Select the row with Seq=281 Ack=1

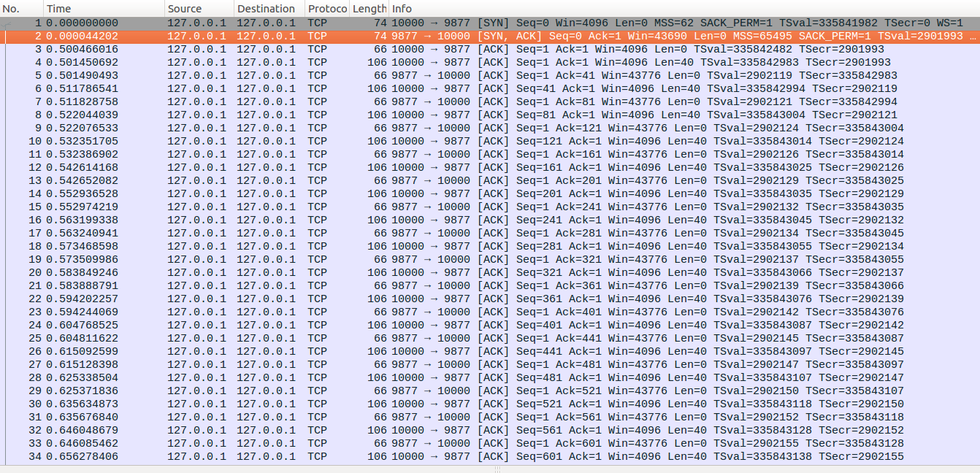point(490,246)
